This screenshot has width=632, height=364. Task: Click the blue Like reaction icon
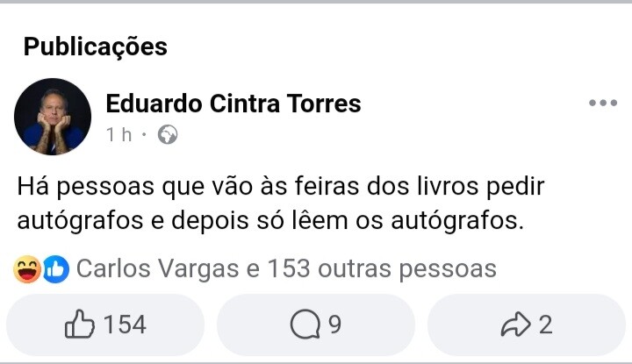pos(55,268)
